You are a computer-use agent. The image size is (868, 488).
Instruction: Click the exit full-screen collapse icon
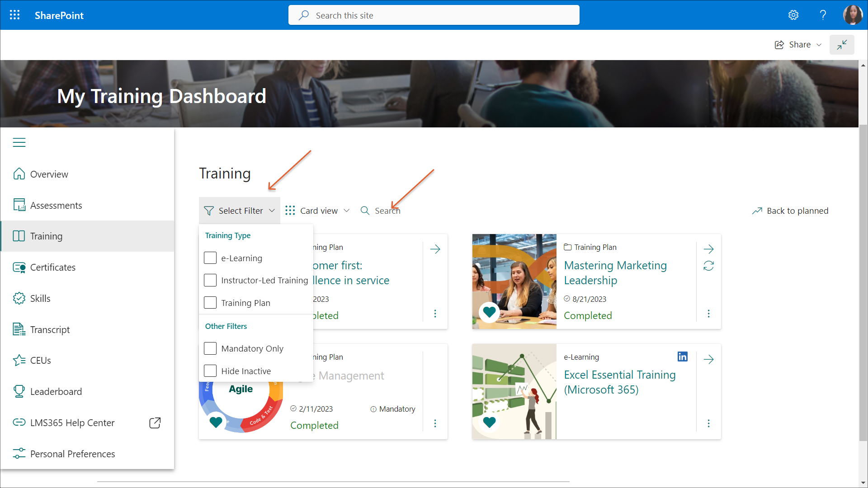pos(842,45)
